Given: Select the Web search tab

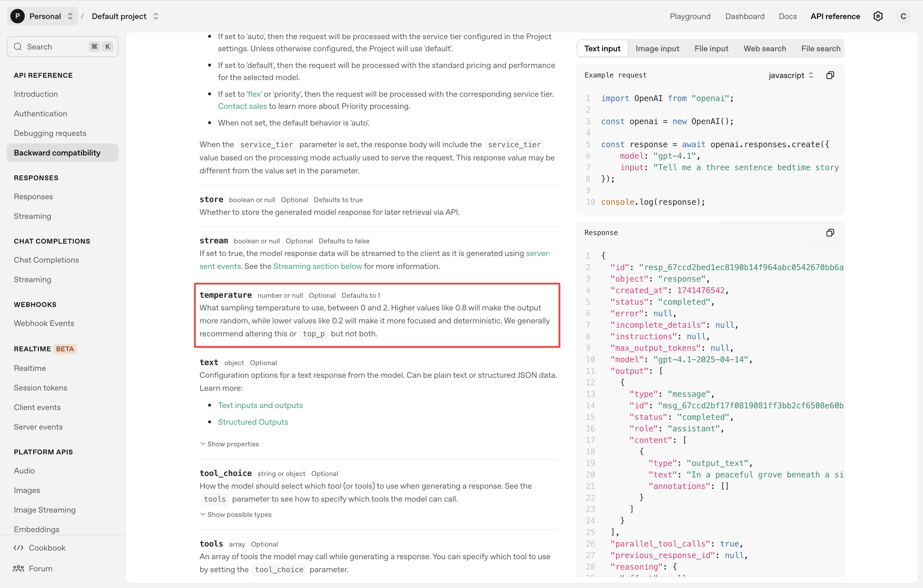Looking at the screenshot, I should pos(764,49).
